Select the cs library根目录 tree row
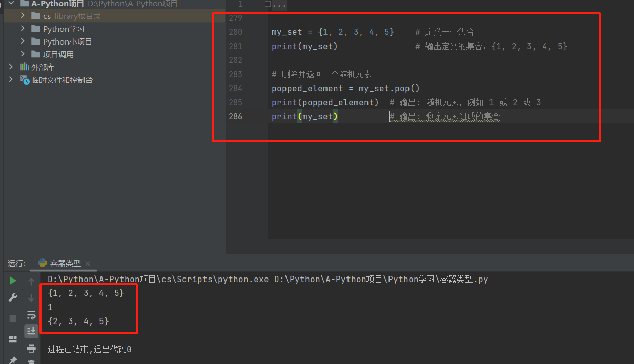 (114, 16)
